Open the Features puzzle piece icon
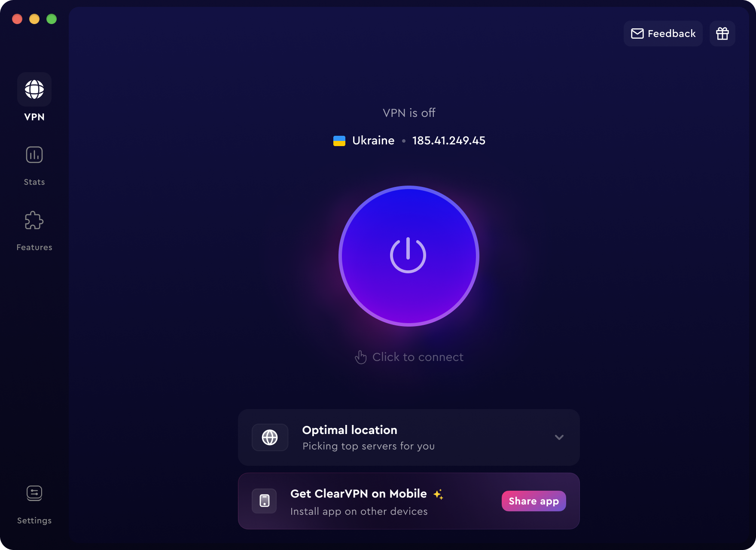756x550 pixels. point(34,220)
